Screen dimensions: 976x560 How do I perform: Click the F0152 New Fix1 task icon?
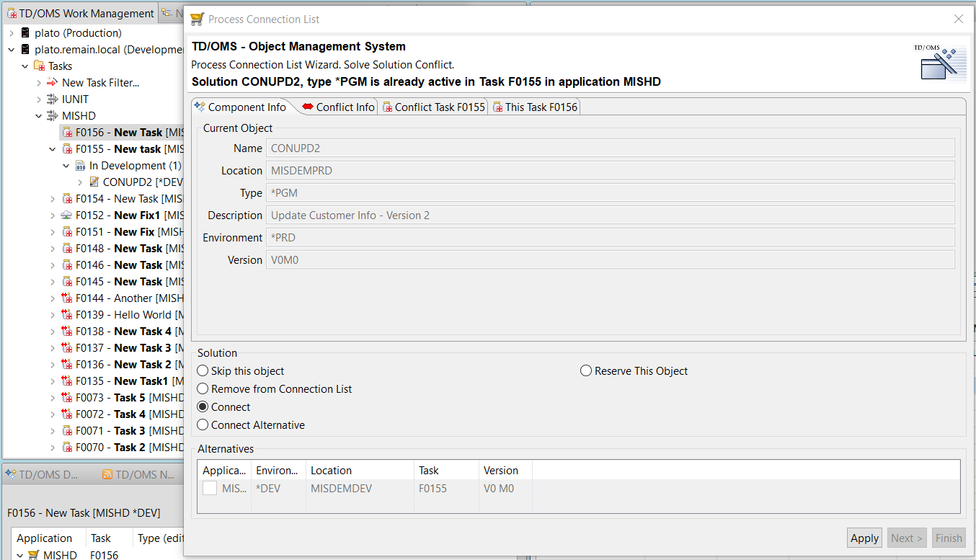(x=67, y=215)
